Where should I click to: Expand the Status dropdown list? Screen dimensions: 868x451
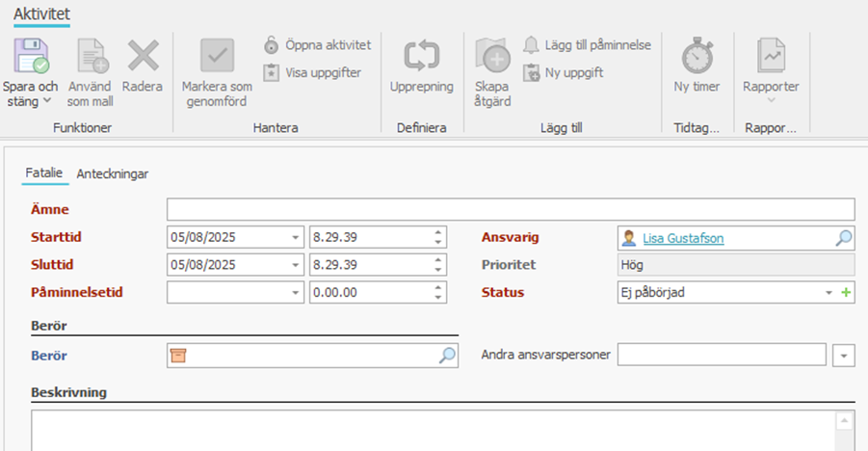point(829,292)
